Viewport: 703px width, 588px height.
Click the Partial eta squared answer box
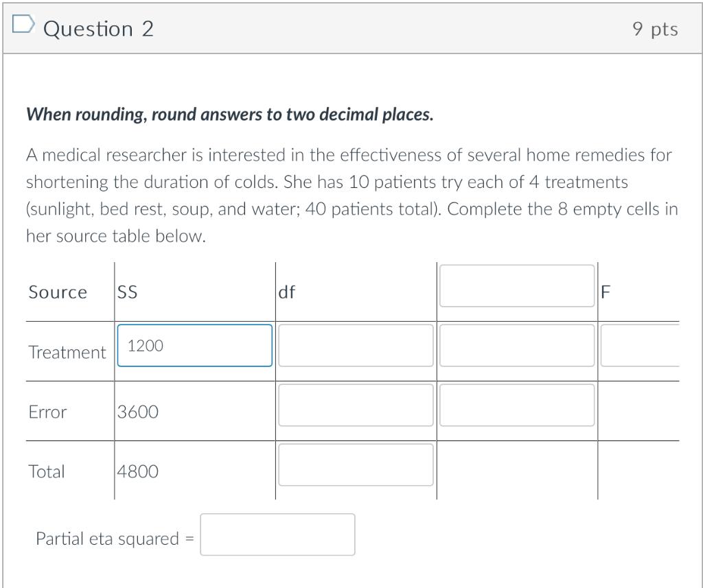pos(277,534)
